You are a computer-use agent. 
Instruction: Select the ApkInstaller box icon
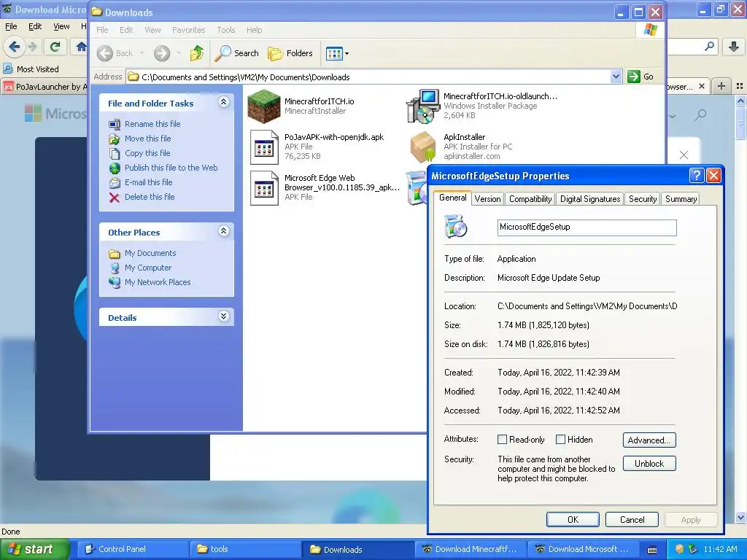(x=424, y=147)
